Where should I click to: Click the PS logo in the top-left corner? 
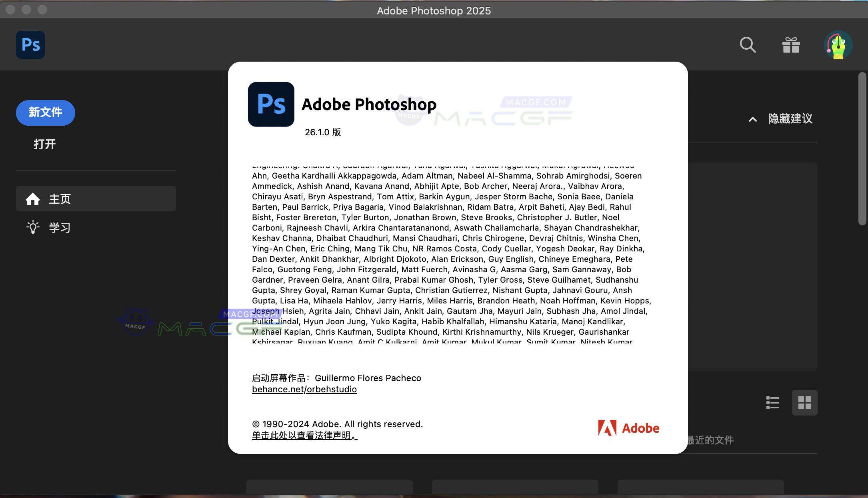point(30,44)
